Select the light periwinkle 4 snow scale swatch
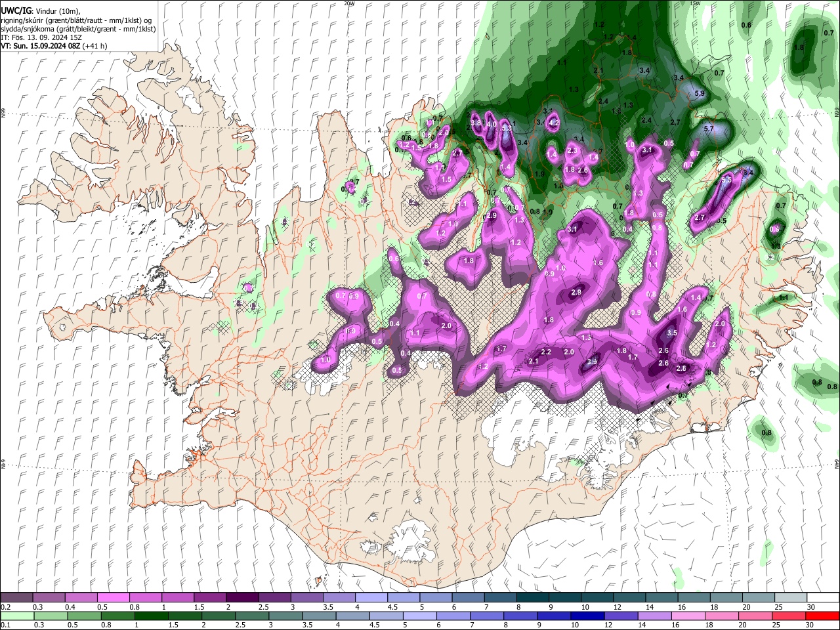Viewport: 840px width, 630px height. [x=371, y=598]
